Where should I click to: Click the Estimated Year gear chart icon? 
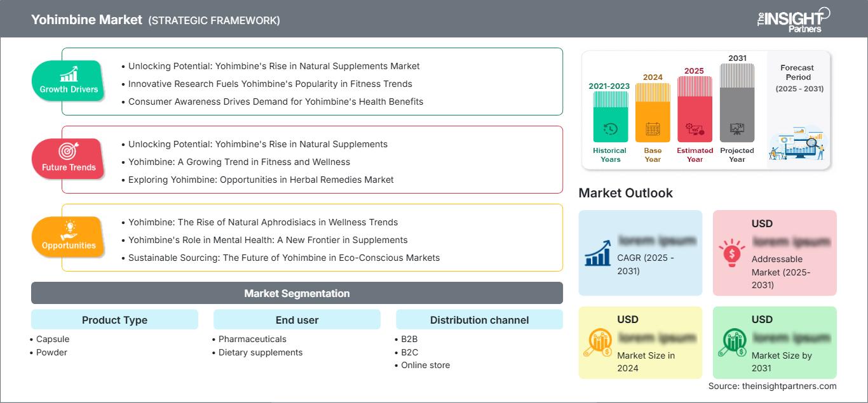coord(695,129)
